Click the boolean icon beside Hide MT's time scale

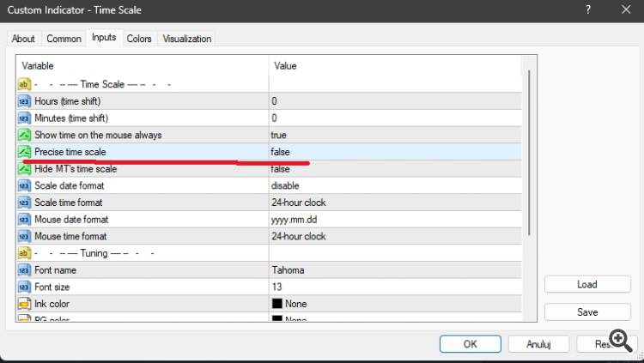click(24, 169)
